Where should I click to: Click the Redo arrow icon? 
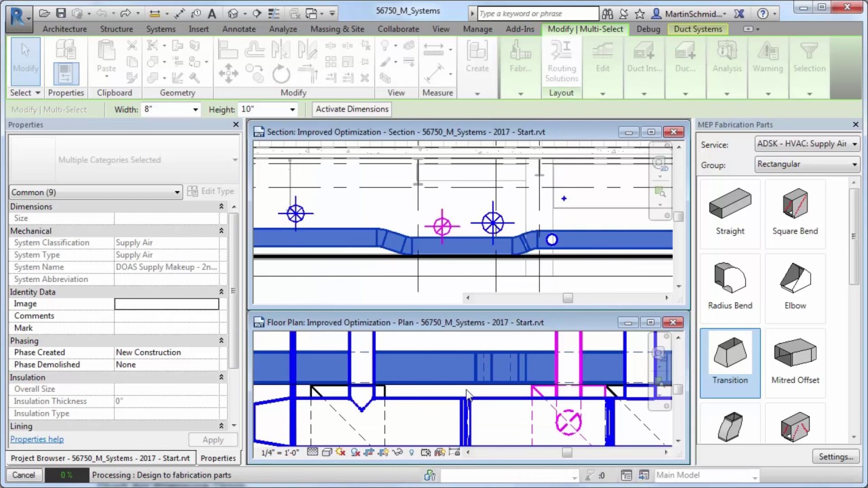[125, 14]
